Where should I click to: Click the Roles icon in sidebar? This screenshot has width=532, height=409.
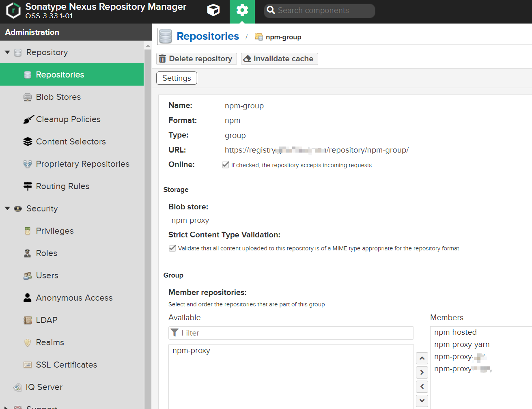pyautogui.click(x=28, y=253)
